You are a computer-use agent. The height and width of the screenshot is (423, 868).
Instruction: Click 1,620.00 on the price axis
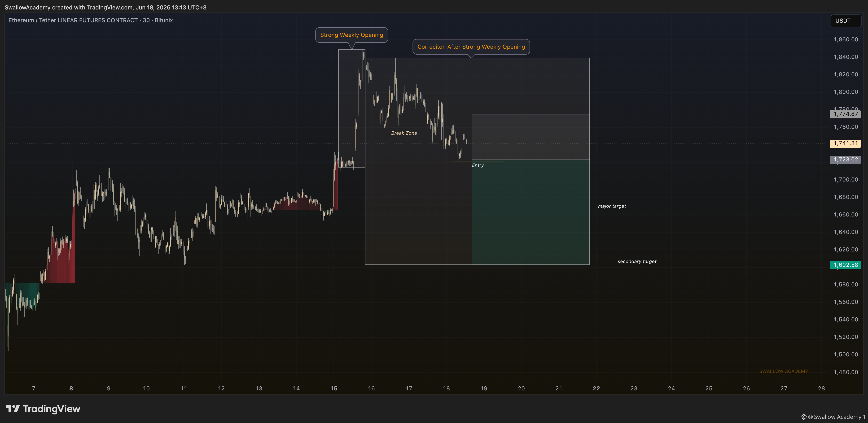(846, 250)
